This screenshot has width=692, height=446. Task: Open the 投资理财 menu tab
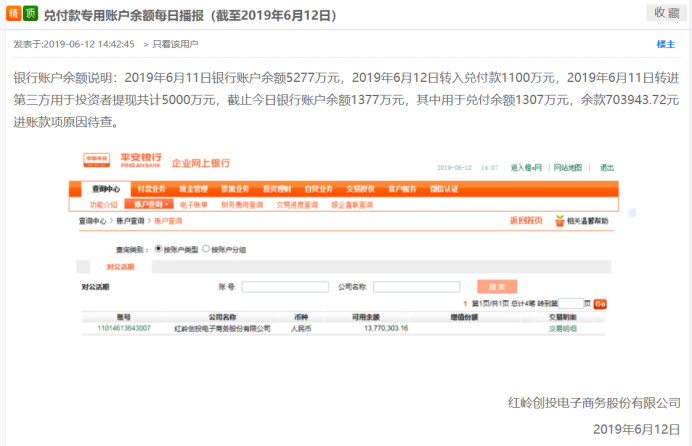click(277, 189)
